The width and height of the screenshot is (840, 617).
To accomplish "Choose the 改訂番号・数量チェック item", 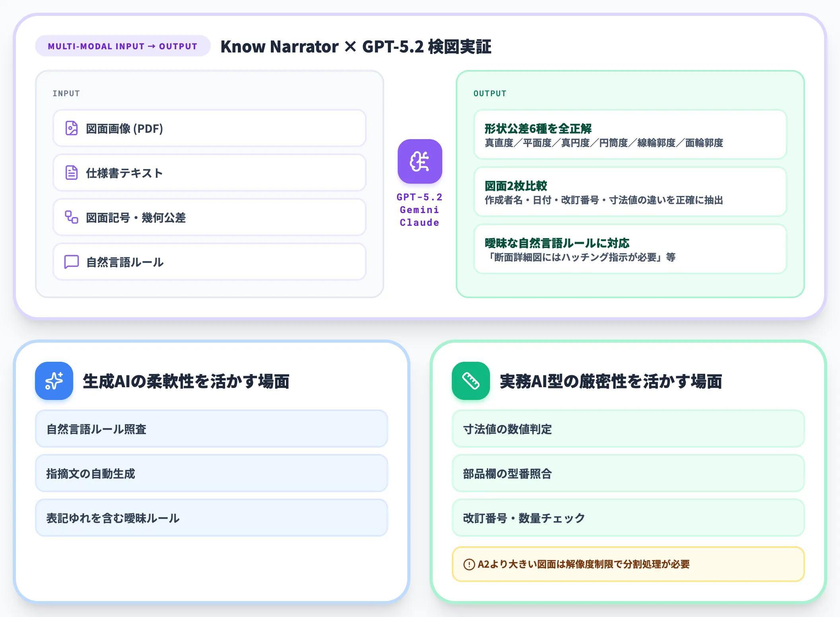I will tap(628, 518).
